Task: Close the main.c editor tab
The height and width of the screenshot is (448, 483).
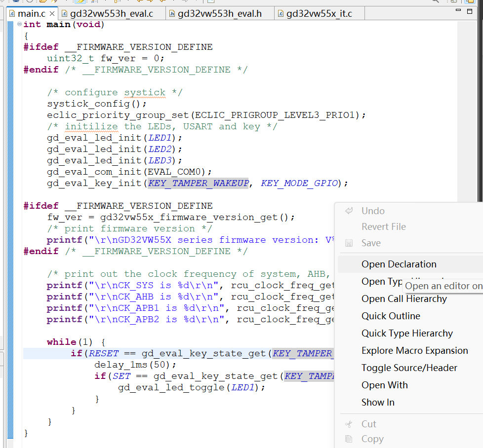Action: point(52,13)
